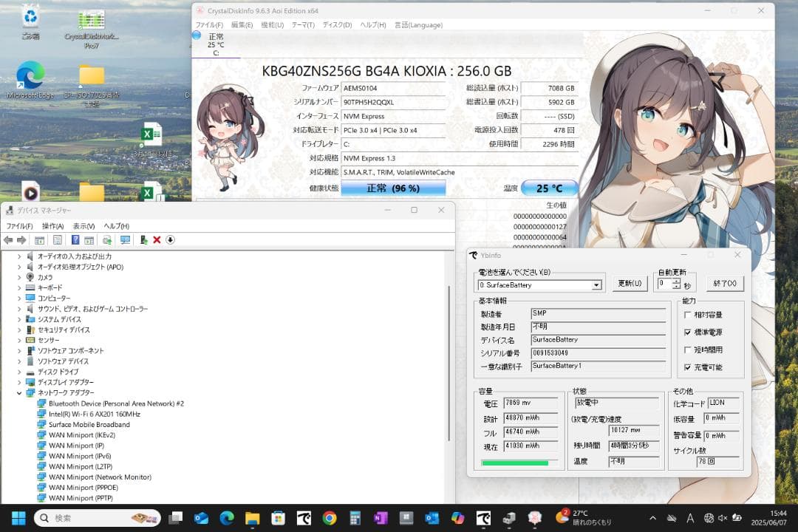Open 操作(A) menu in Device Manager
The height and width of the screenshot is (532, 798).
[x=53, y=226]
